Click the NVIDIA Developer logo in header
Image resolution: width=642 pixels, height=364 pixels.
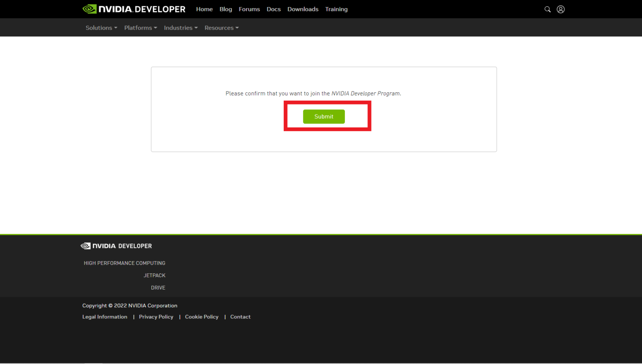[x=134, y=9]
